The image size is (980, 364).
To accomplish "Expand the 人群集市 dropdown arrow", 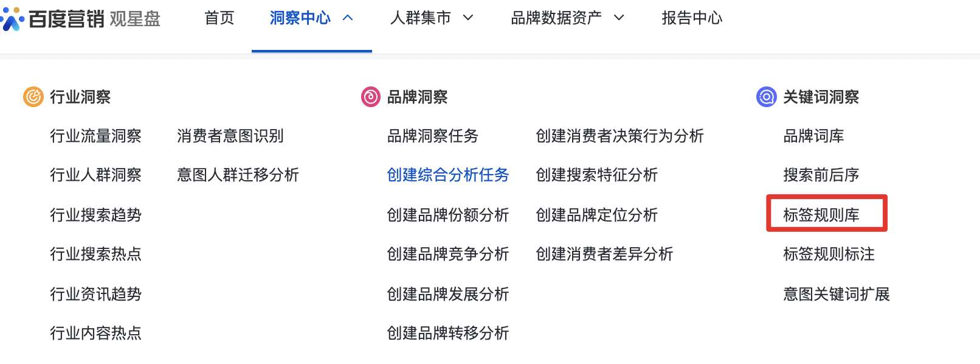I will [468, 18].
